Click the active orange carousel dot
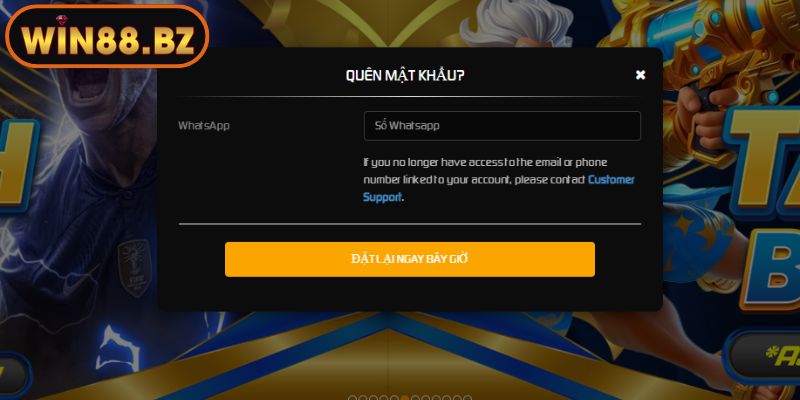 point(405,398)
